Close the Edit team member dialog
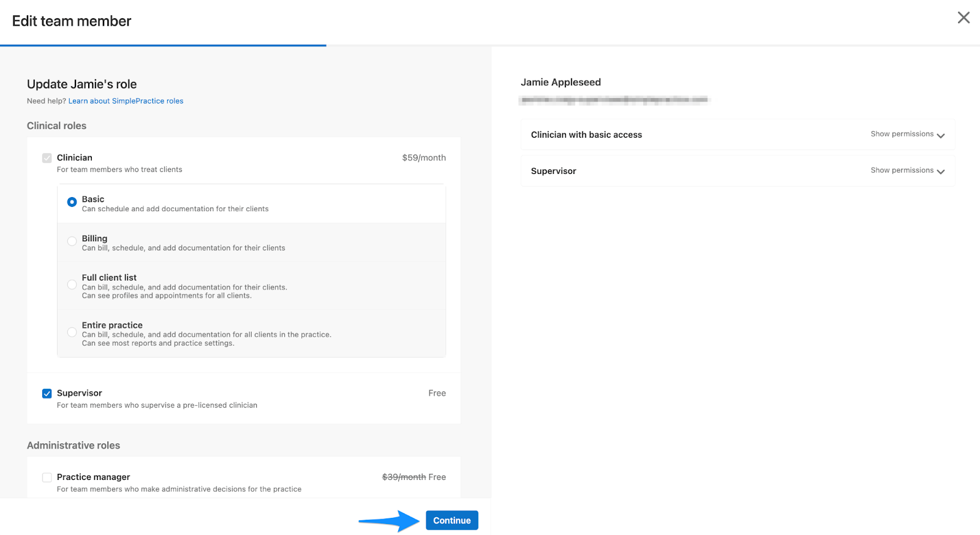Viewport: 980px width, 535px height. 963,18
